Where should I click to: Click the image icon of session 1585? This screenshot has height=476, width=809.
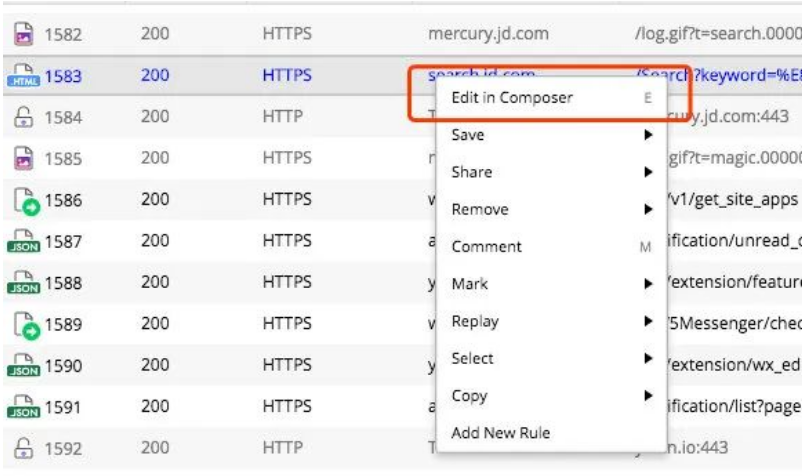[22, 157]
